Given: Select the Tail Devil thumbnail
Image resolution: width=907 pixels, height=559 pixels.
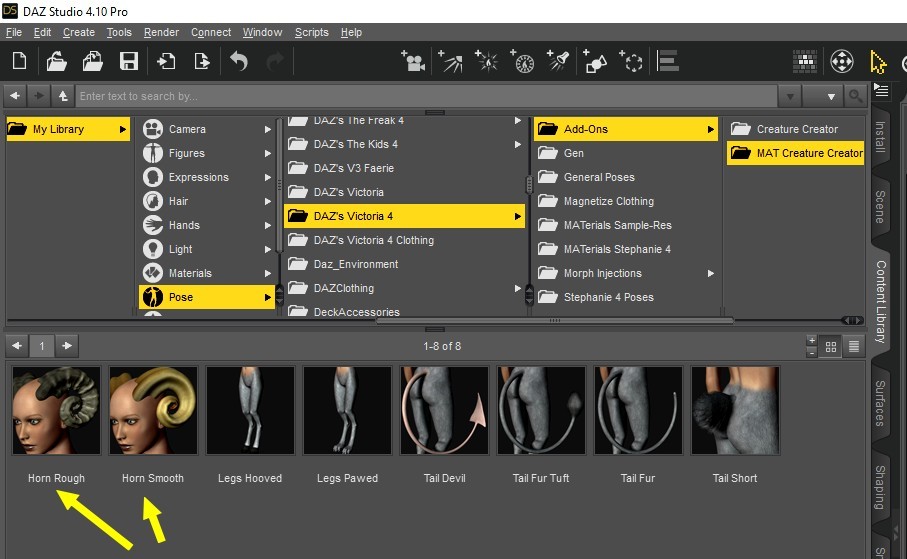Looking at the screenshot, I should point(444,410).
